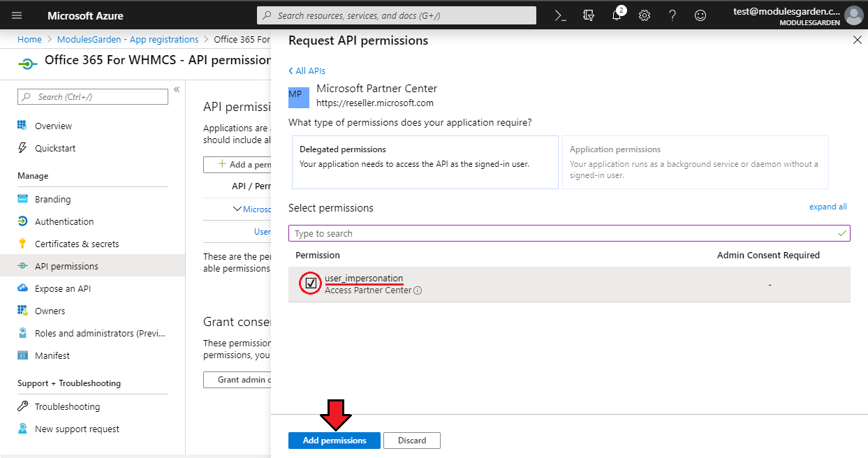
Task: Click the Admin Consent Required column header
Action: tap(768, 255)
